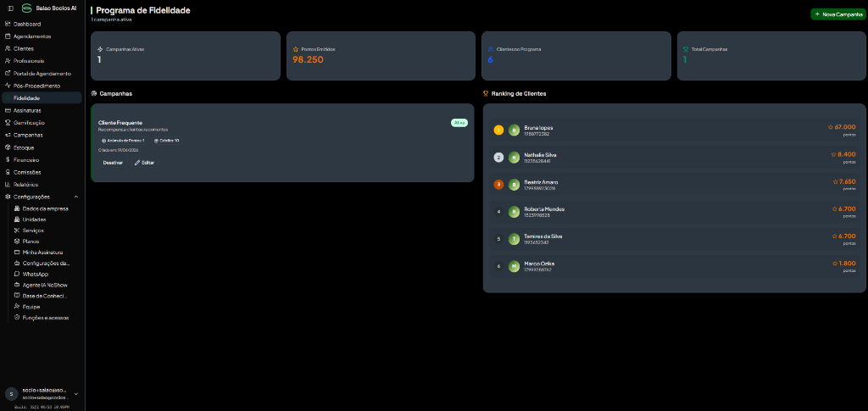Click the Salao Socios AI logo
The height and width of the screenshot is (411, 868).
pyautogui.click(x=26, y=8)
